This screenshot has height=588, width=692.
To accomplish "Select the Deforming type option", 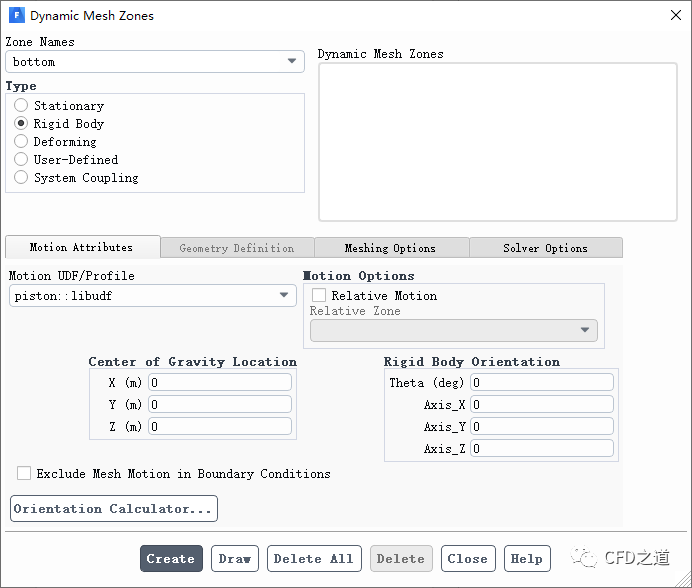I will [x=21, y=142].
